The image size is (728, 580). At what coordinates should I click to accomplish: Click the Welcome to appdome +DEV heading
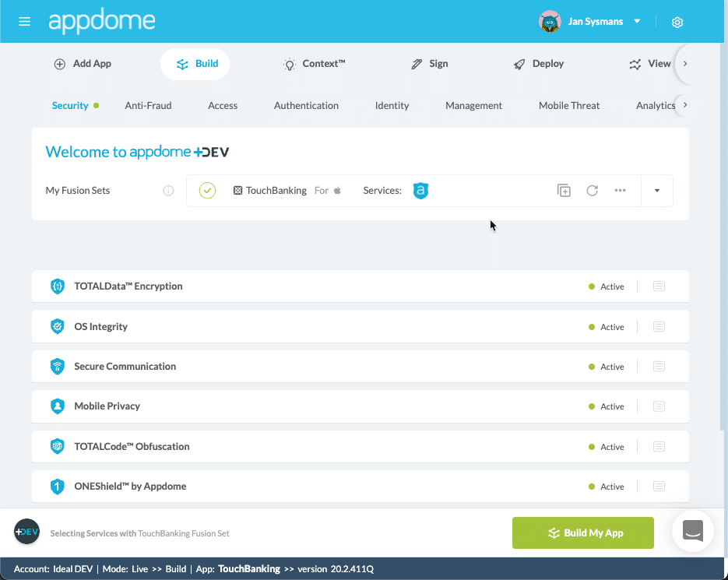click(137, 152)
